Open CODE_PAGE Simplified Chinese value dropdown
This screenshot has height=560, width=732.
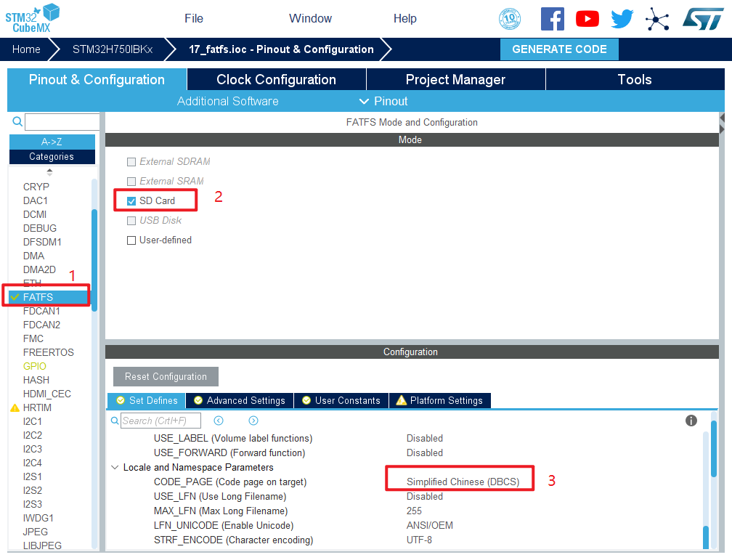click(463, 482)
